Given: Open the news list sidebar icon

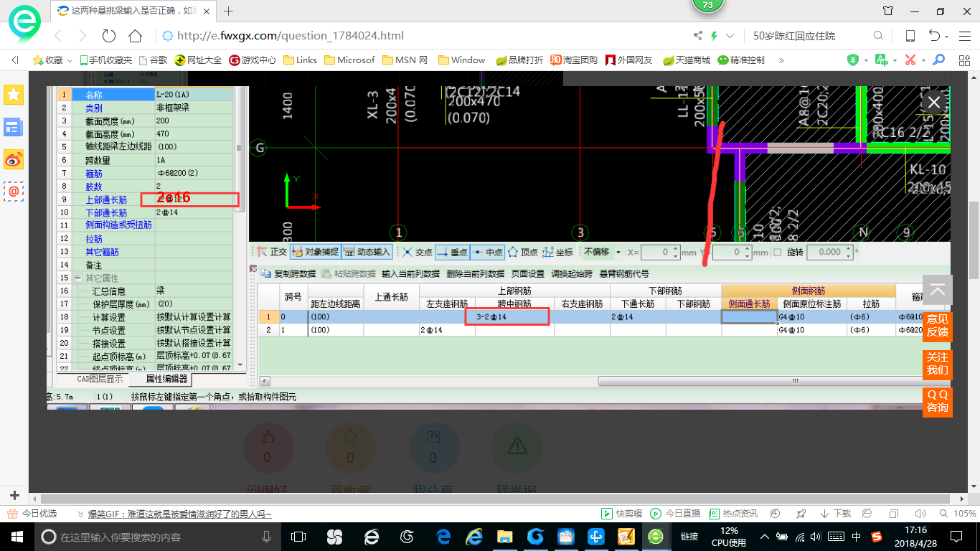Looking at the screenshot, I should coord(14,128).
